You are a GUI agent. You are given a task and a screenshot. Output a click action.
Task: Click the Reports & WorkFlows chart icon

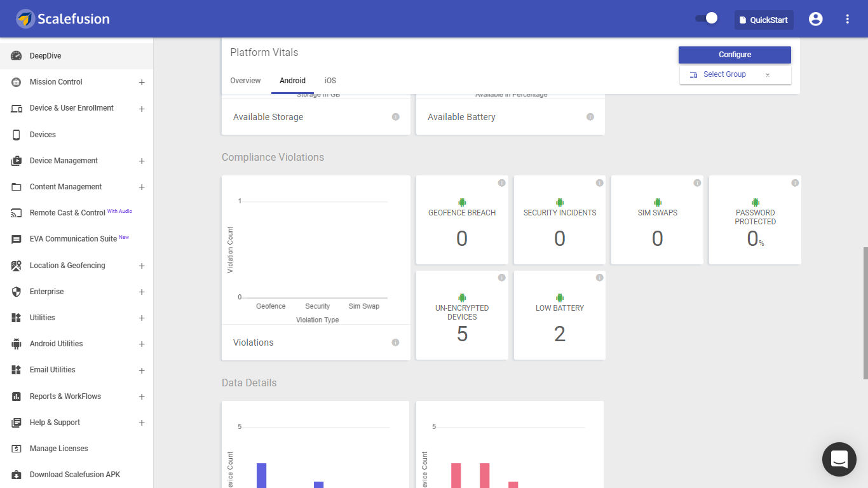[x=17, y=396]
